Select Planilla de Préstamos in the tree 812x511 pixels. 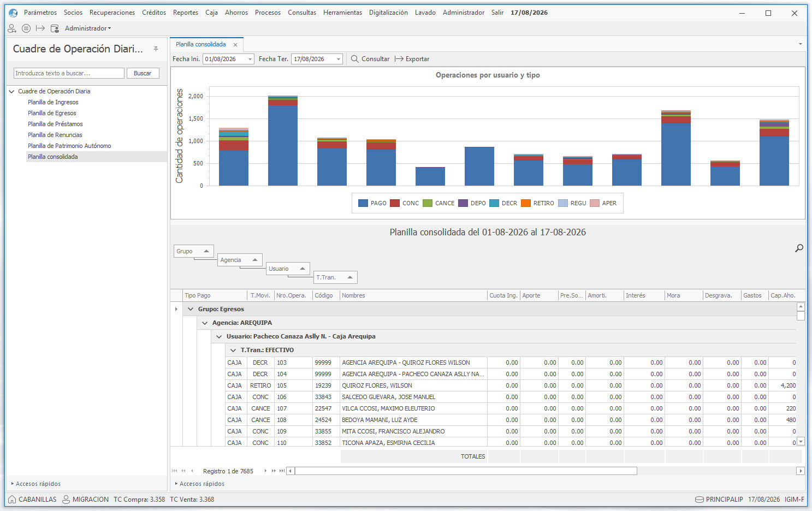55,124
